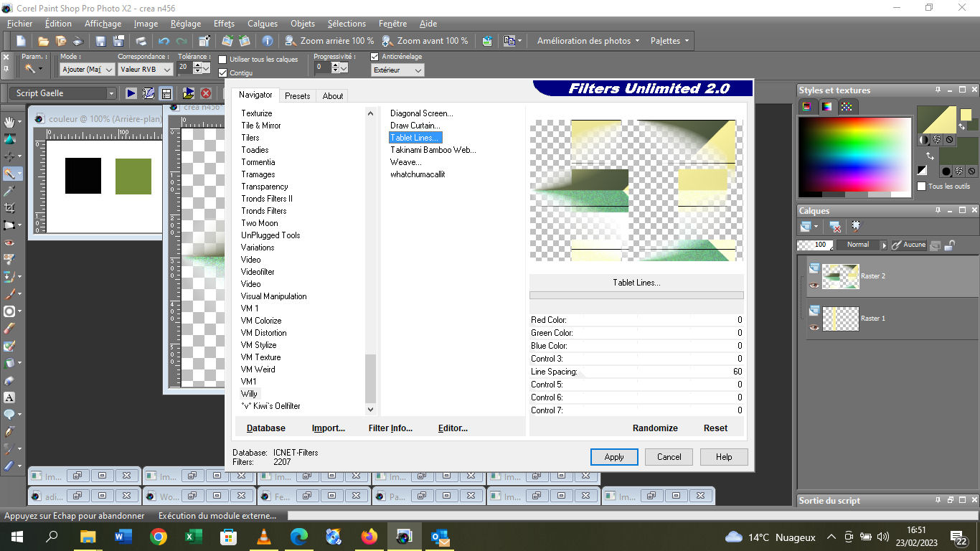Select the Pen tool

(9, 432)
